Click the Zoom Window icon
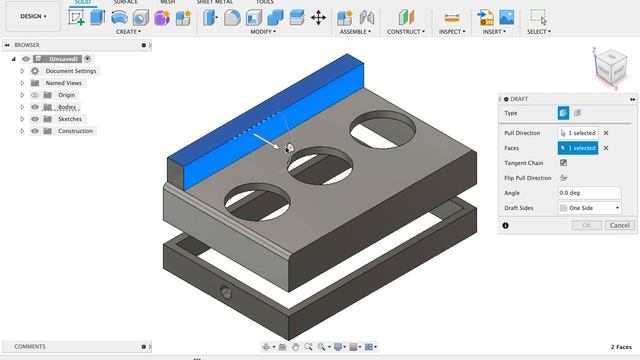 click(322, 347)
